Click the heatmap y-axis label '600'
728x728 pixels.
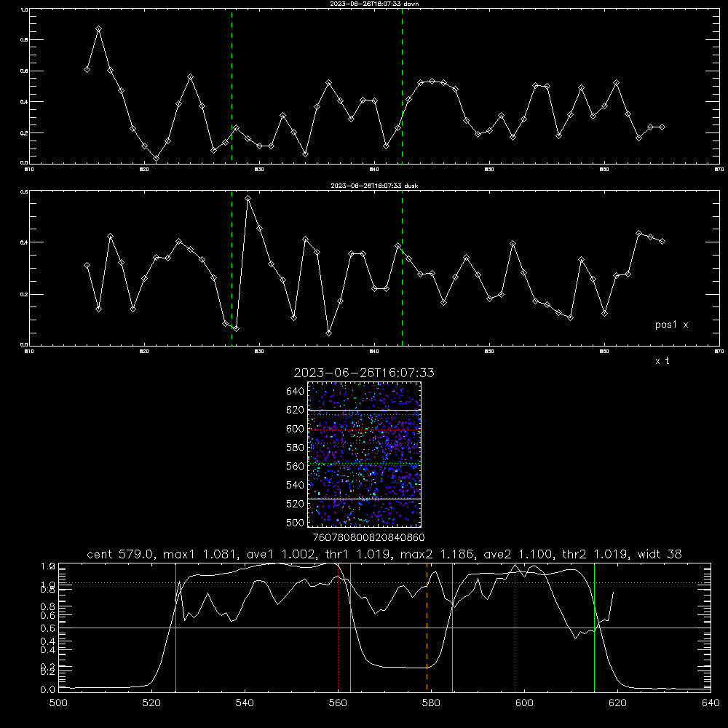coord(295,429)
